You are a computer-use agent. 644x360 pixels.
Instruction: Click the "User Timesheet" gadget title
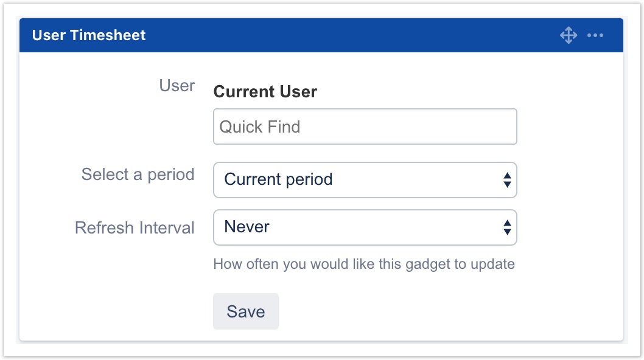(89, 35)
